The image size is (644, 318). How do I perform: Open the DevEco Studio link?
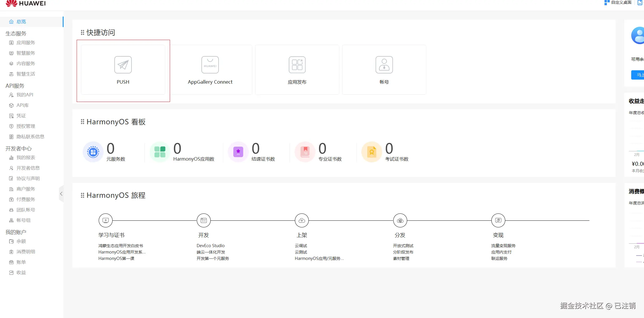pyautogui.click(x=210, y=246)
